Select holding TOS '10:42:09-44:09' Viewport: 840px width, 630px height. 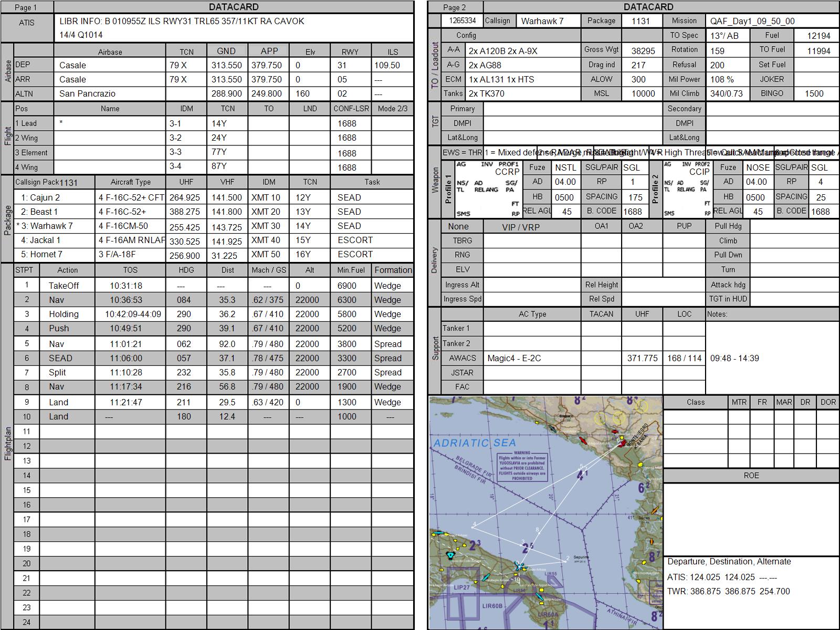click(133, 314)
